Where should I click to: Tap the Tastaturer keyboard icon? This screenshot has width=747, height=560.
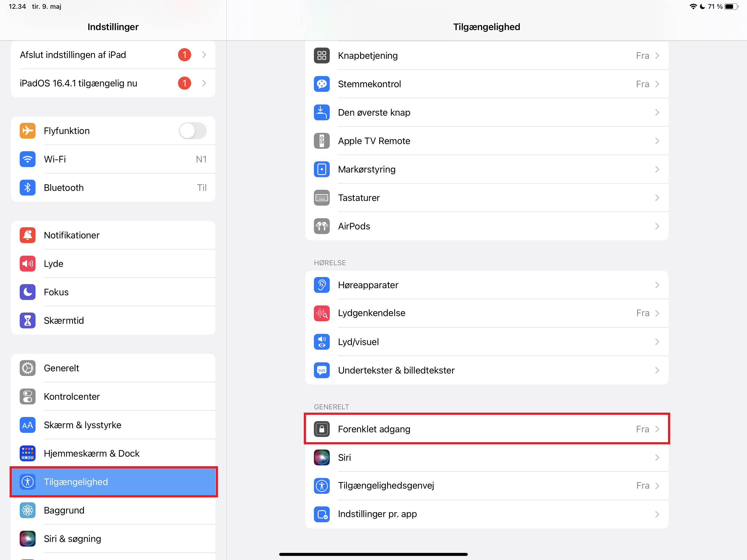(322, 198)
